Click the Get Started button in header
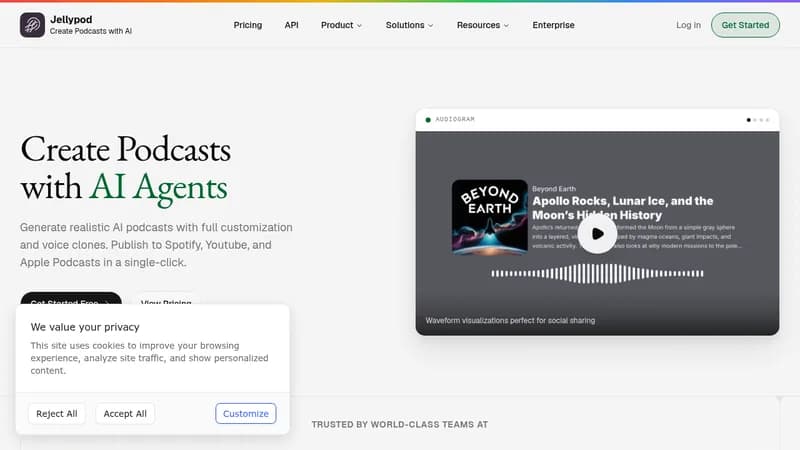 745,25
